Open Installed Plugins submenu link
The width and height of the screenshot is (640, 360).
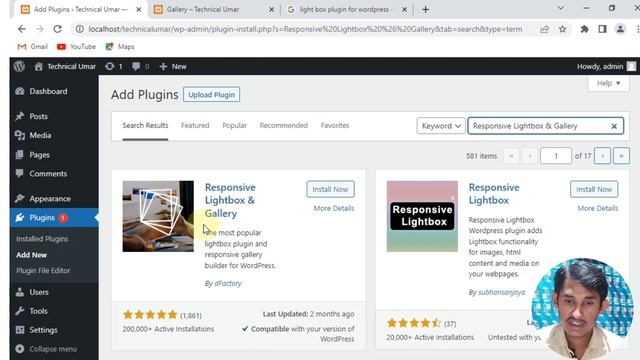42,239
